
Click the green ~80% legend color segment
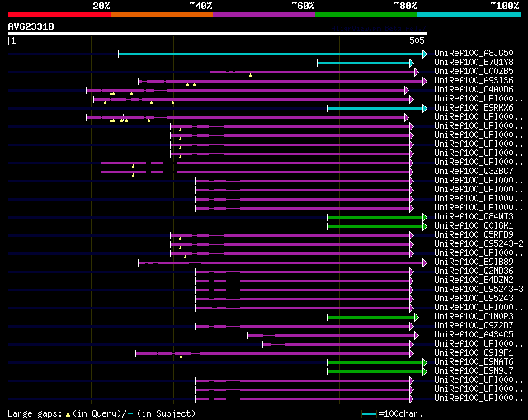click(x=366, y=15)
